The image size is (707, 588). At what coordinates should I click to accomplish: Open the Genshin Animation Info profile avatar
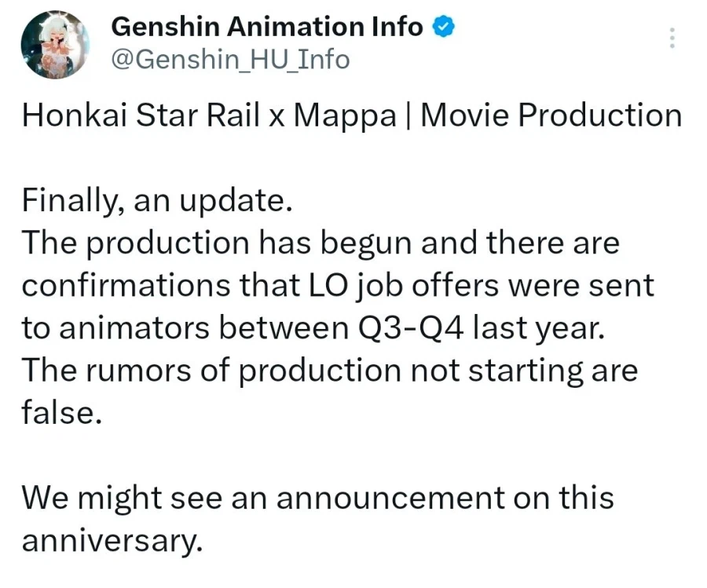coord(55,45)
